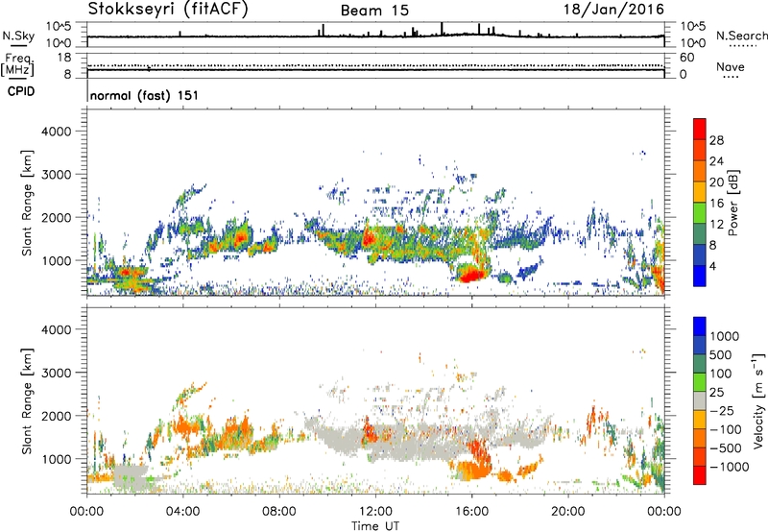Click the 'N.Search' legend label
768x532 pixels.
pos(742,36)
